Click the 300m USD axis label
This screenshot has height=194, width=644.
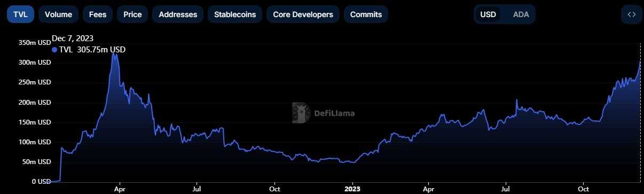point(34,62)
